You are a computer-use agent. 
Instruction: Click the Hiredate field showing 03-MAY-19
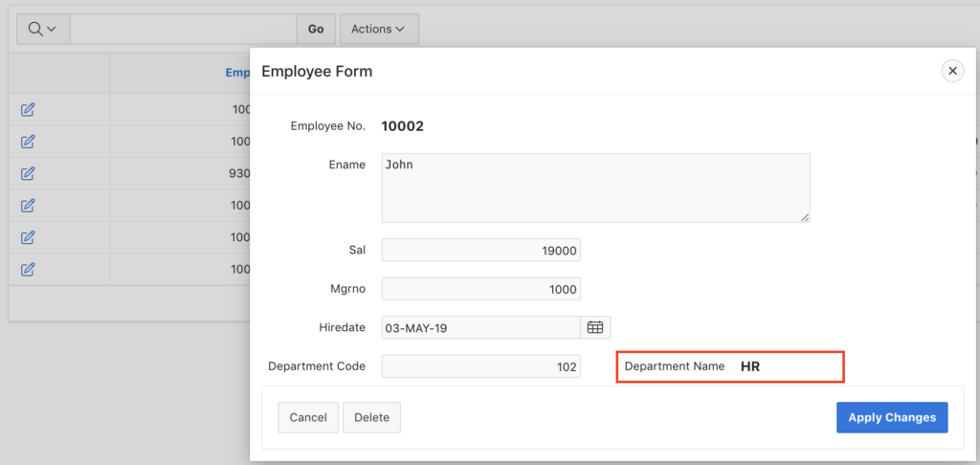pyautogui.click(x=481, y=327)
